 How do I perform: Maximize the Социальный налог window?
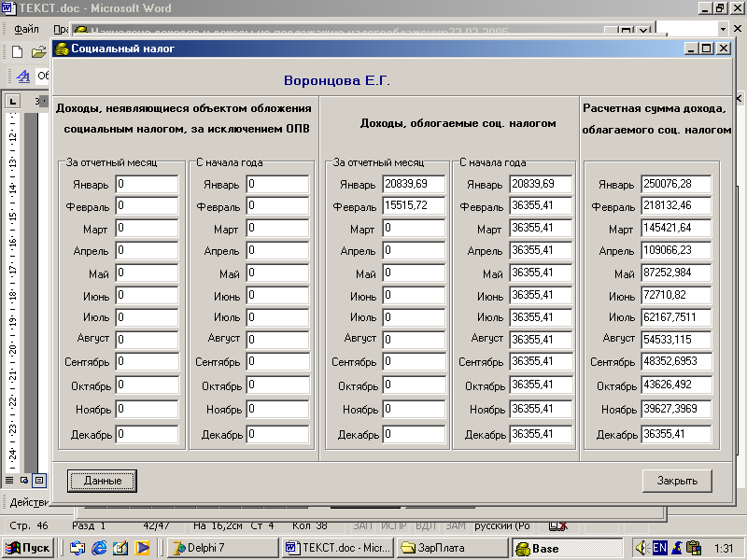706,49
